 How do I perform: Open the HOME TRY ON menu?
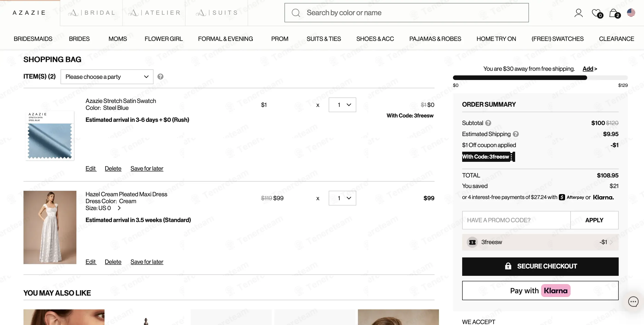point(496,39)
